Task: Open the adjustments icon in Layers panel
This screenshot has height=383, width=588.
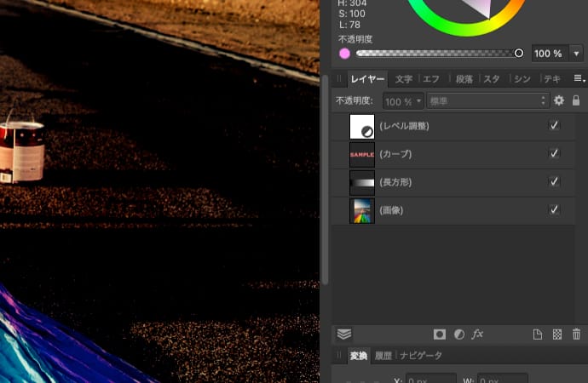Action: 459,334
